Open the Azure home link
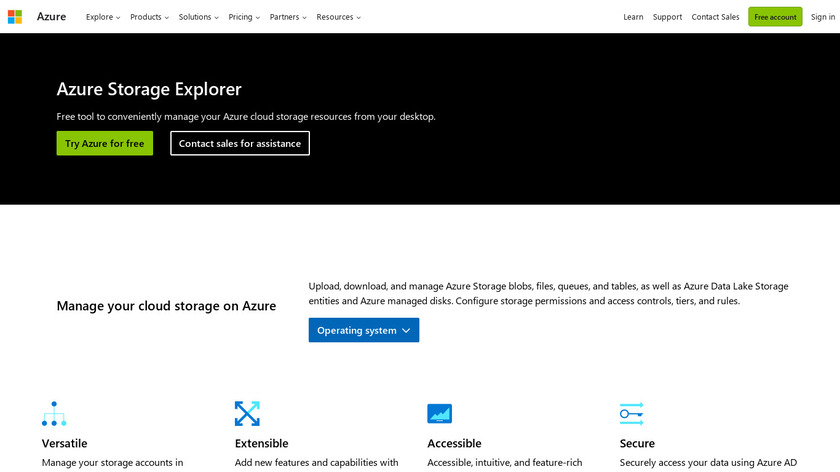 click(51, 17)
